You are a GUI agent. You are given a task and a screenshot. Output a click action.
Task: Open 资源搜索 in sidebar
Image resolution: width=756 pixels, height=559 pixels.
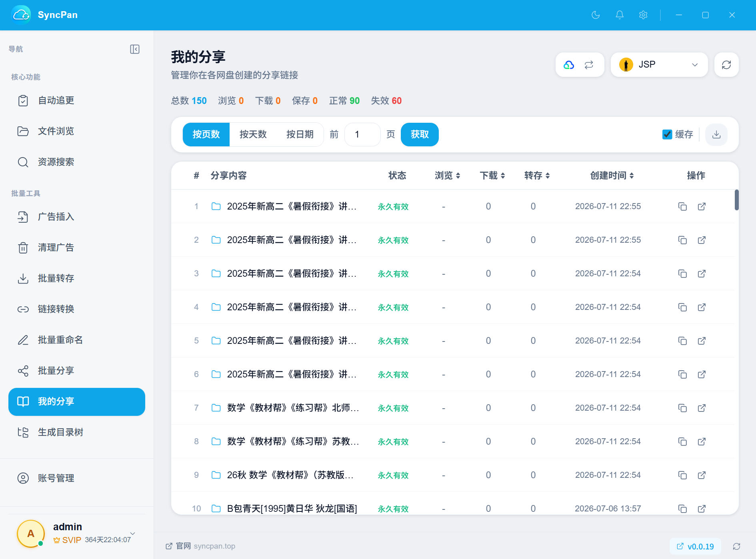tap(77, 162)
